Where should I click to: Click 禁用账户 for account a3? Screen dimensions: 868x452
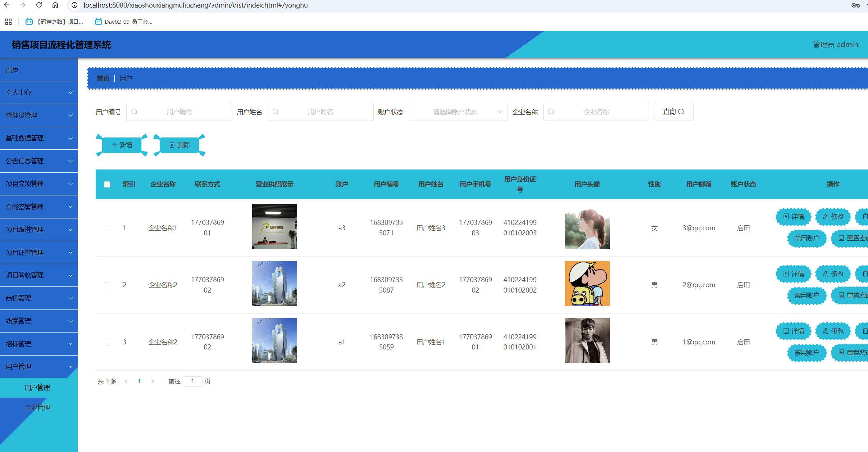807,238
